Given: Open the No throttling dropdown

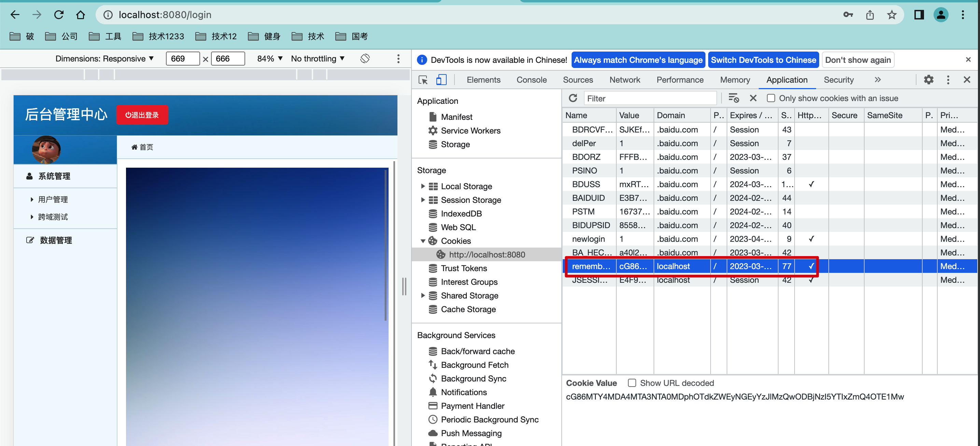Looking at the screenshot, I should tap(318, 59).
